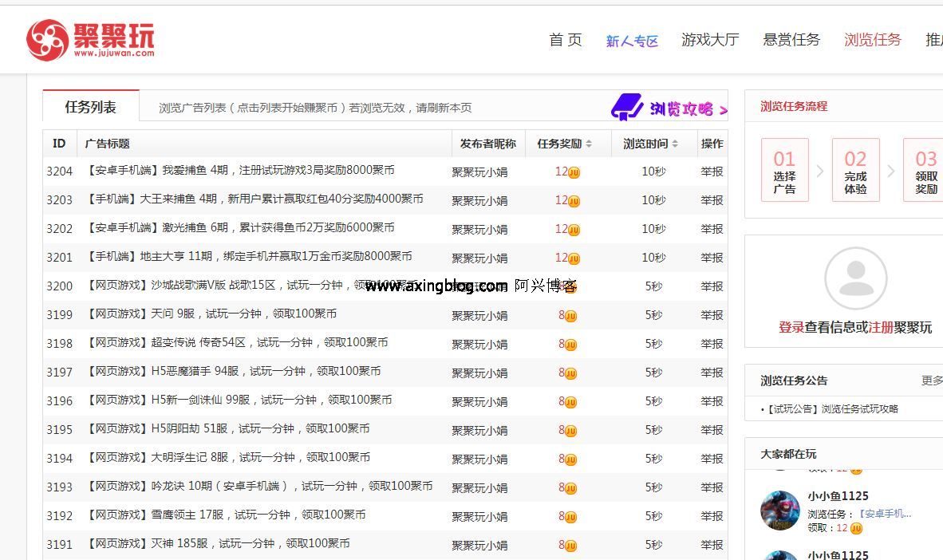943x560 pixels.
Task: Open the 地主大亨 11期 ad task
Action: 249,256
